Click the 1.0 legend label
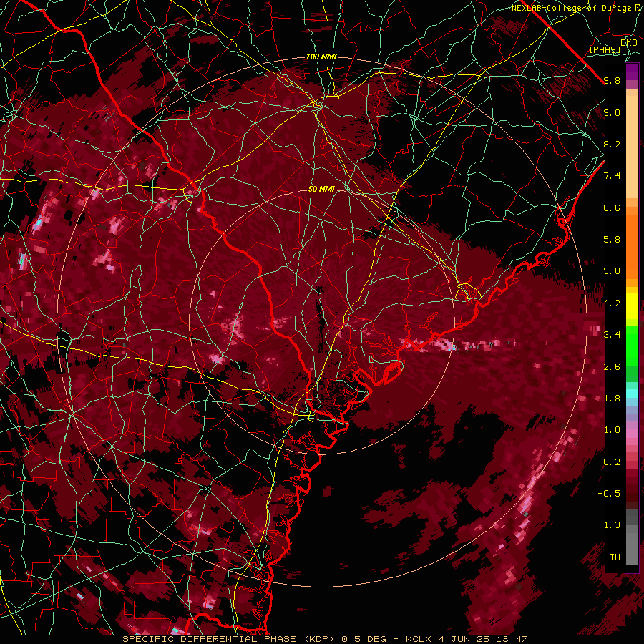Image resolution: width=644 pixels, height=644 pixels. point(612,430)
